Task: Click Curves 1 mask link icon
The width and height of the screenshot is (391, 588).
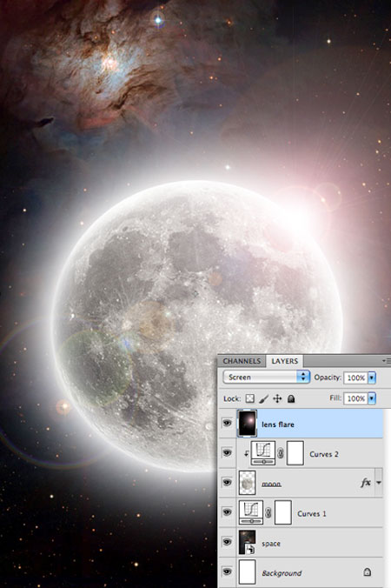Action: [x=268, y=513]
